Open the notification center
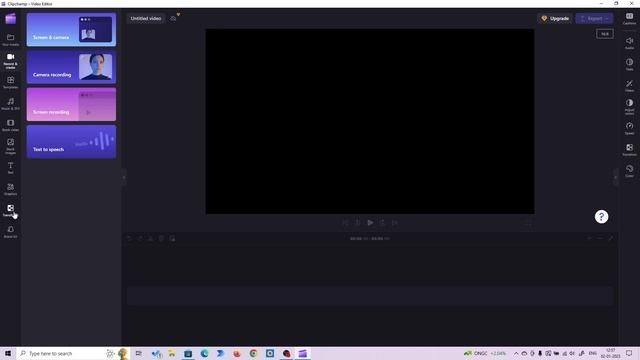The height and width of the screenshot is (360, 640). 629,353
